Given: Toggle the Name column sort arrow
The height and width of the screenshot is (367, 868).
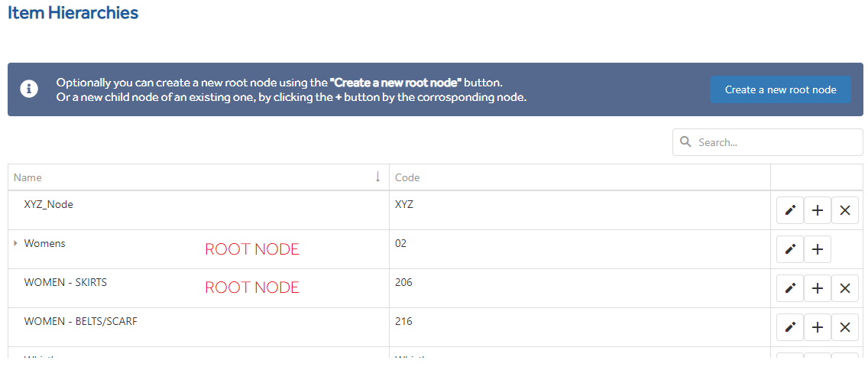Looking at the screenshot, I should pos(378,177).
